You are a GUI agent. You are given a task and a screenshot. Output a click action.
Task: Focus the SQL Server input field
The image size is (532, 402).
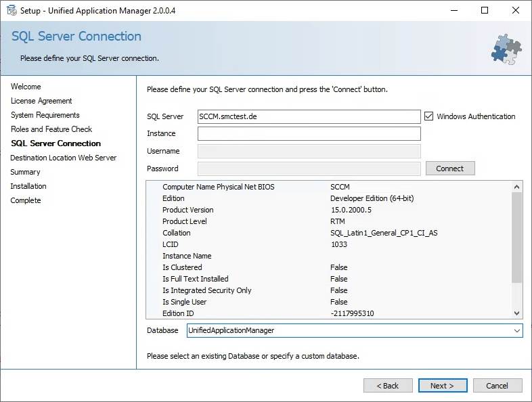(x=309, y=116)
